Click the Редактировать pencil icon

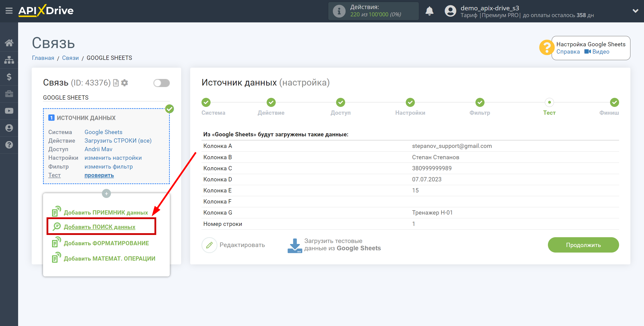click(209, 245)
